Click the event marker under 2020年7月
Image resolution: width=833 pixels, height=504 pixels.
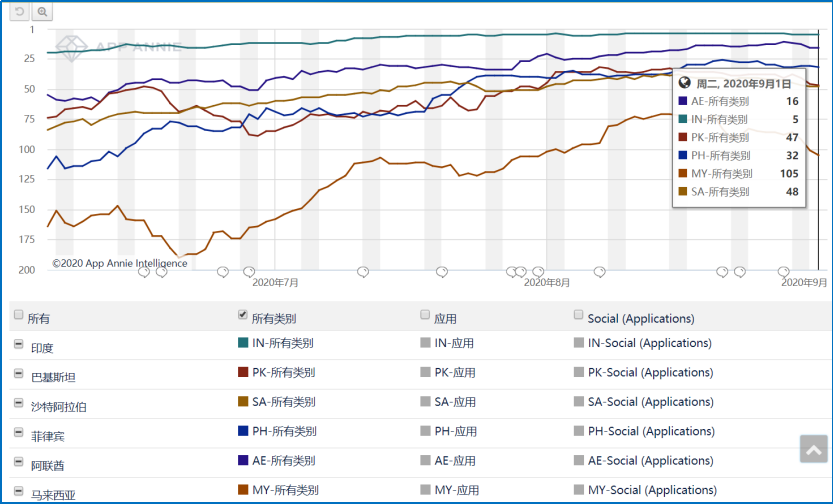pyautogui.click(x=249, y=271)
